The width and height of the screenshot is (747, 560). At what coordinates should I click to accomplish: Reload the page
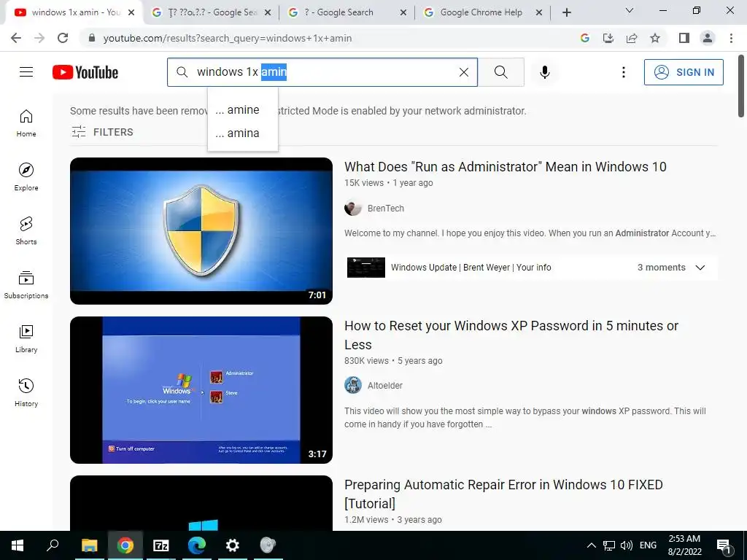coord(63,38)
